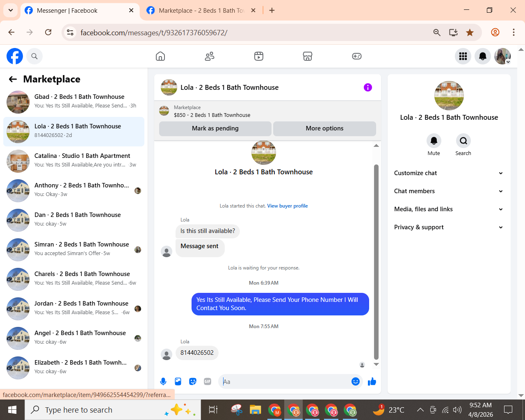Go to the Home feed icon
The image size is (525, 420).
coord(160,56)
